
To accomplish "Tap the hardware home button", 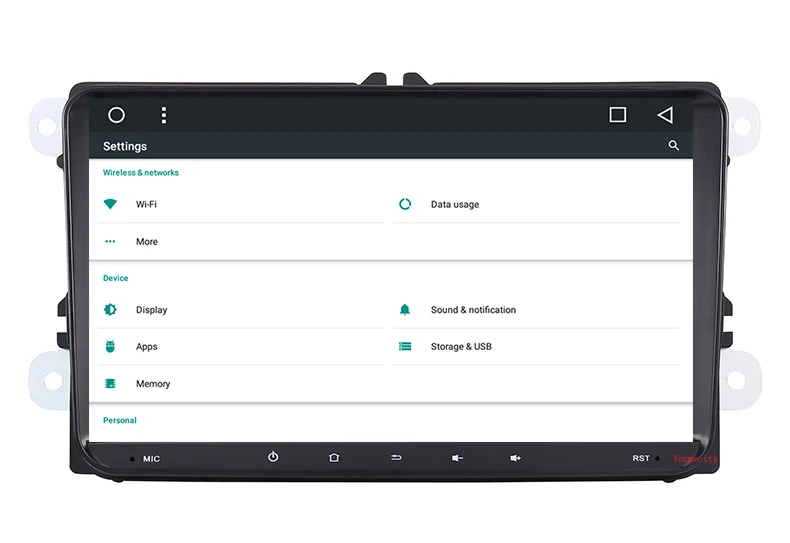I will click(x=334, y=457).
